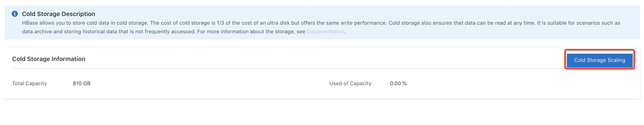Click the 0.00 % usage value
Image resolution: width=644 pixels, height=125 pixels.
tap(398, 83)
